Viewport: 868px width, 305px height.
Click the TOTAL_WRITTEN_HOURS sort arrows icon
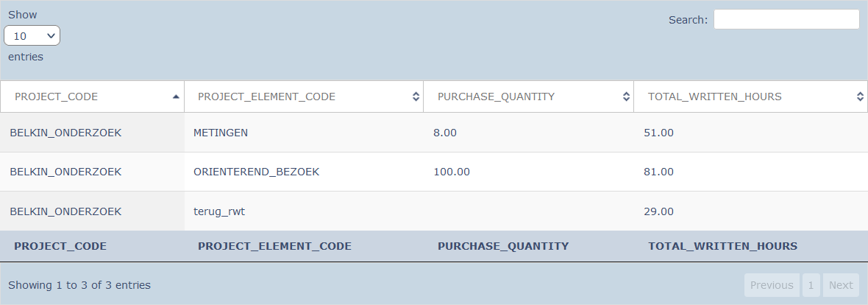coord(860,97)
